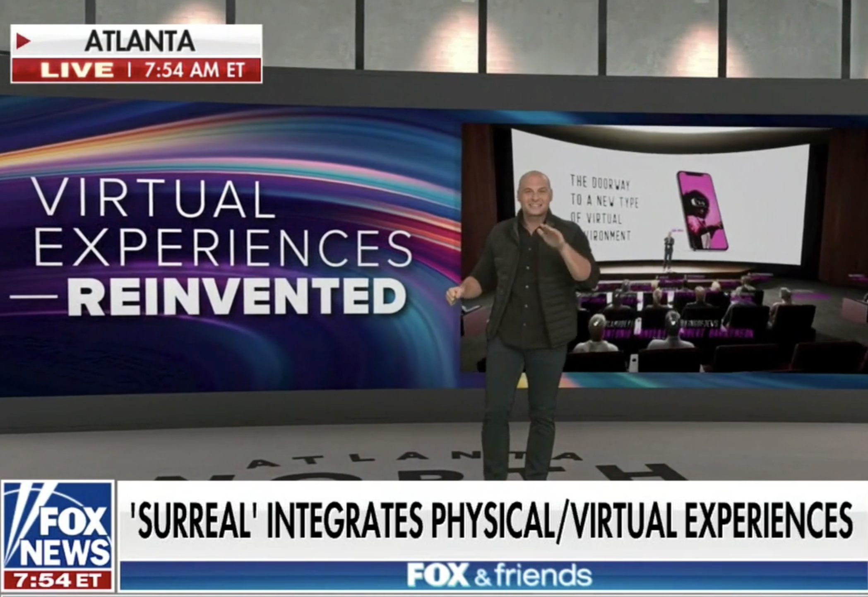Screen dimensions: 868x597
Task: Click the red play triangle beside ATLANTA
Action: (23, 41)
